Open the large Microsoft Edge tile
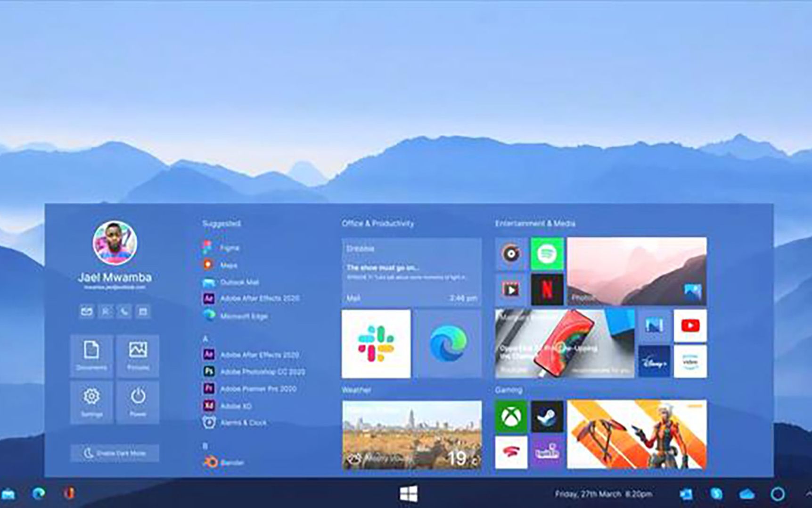This screenshot has height=508, width=812. 448,344
